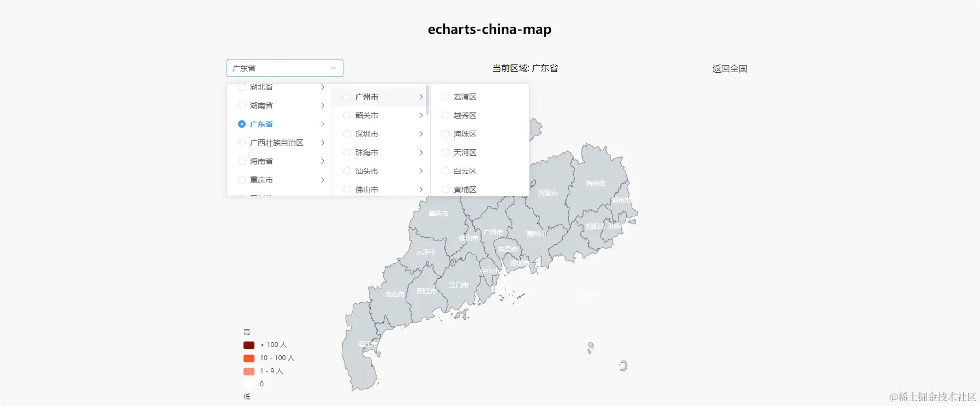
Task: Select the 海南省 radio button
Action: point(242,161)
